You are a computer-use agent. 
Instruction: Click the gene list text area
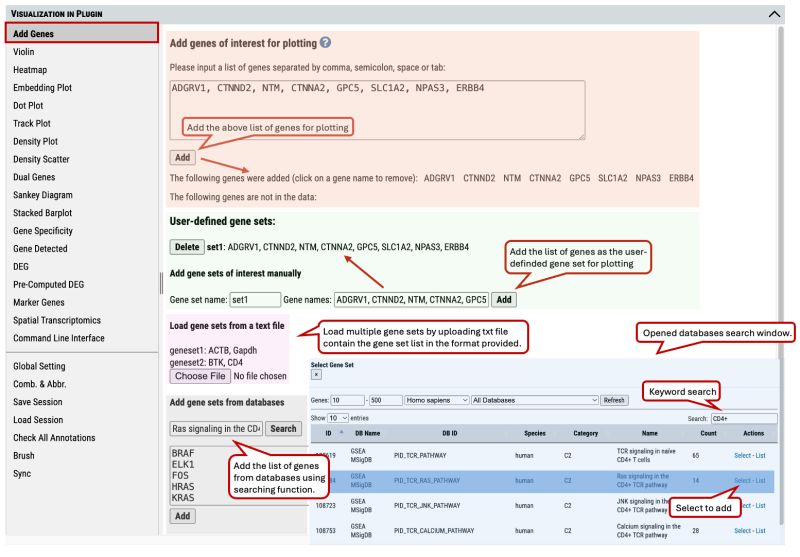click(x=378, y=110)
